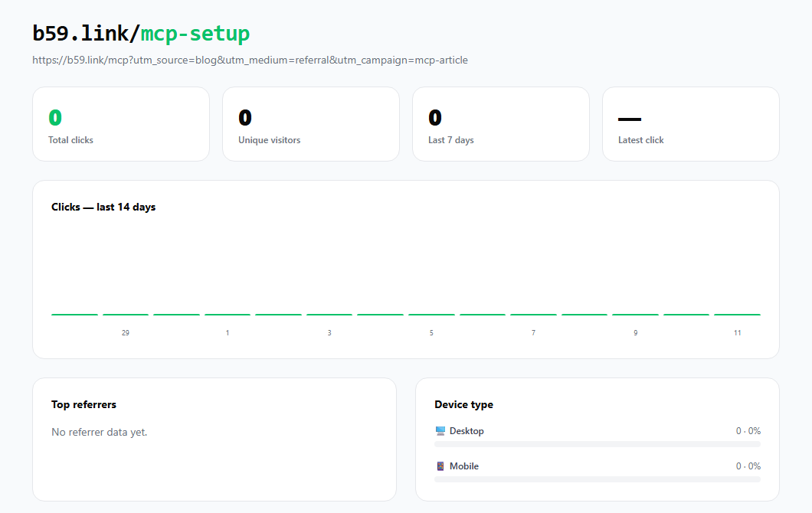Click the chart bar above day 29
The height and width of the screenshot is (513, 812).
click(x=126, y=314)
